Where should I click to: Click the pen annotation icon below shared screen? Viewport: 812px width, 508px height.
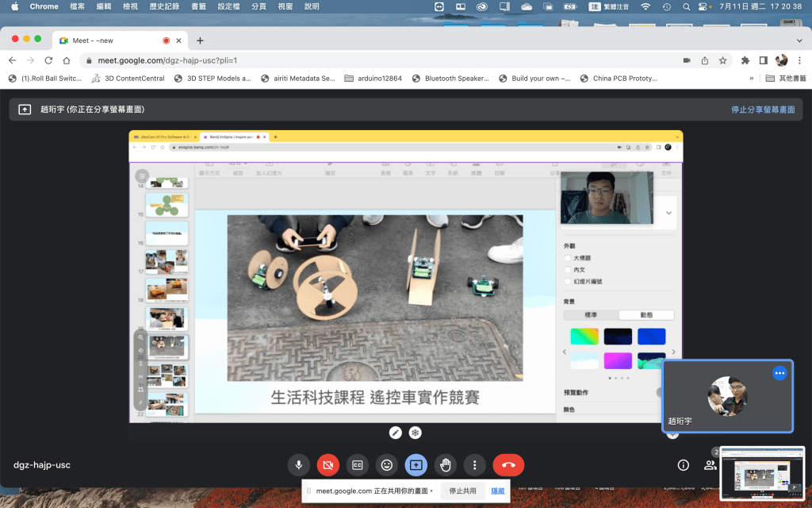396,433
